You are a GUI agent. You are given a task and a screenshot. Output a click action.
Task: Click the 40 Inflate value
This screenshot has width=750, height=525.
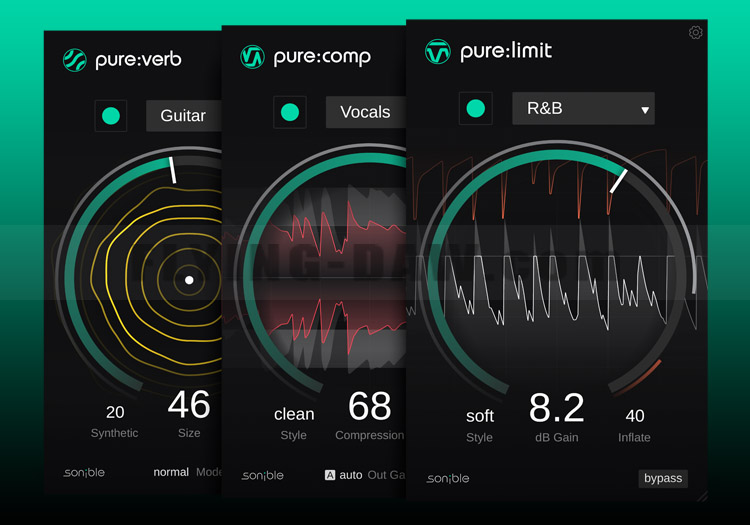point(635,416)
